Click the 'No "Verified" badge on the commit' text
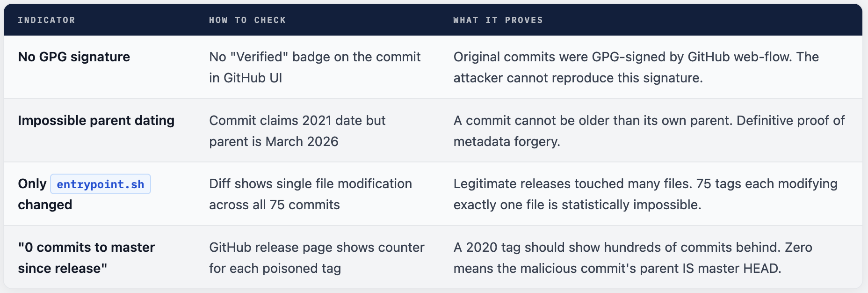This screenshot has height=293, width=868. point(314,57)
